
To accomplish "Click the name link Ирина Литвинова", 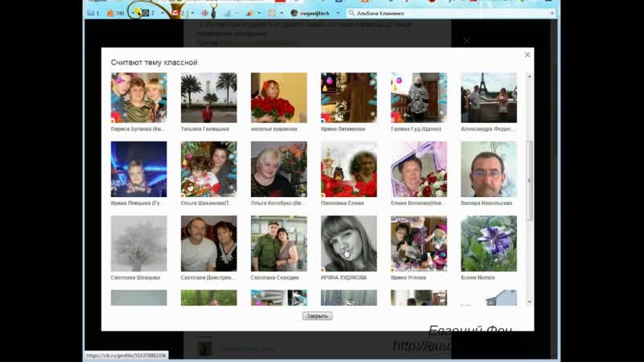I will [x=343, y=129].
